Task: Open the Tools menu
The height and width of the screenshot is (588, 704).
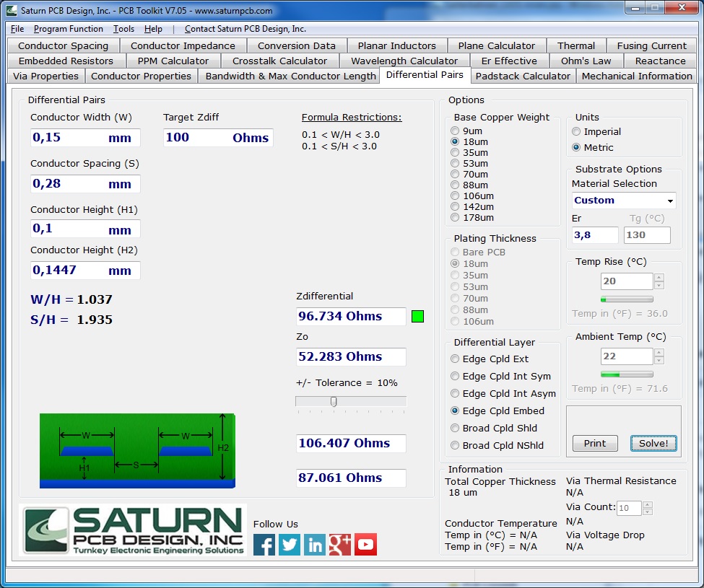Action: 123,29
